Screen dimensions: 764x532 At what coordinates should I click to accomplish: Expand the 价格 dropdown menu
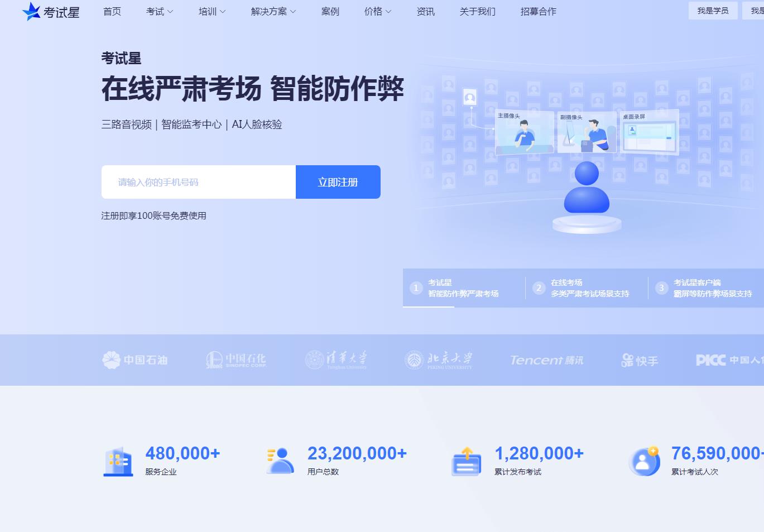tap(378, 11)
